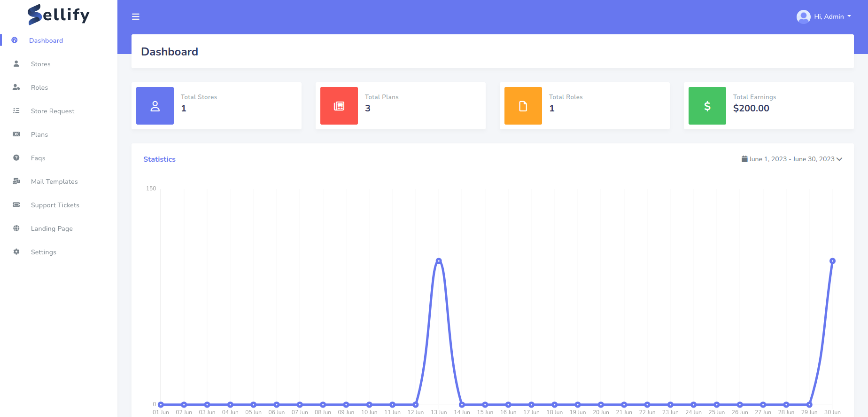Click the Total Plans label

(x=382, y=97)
